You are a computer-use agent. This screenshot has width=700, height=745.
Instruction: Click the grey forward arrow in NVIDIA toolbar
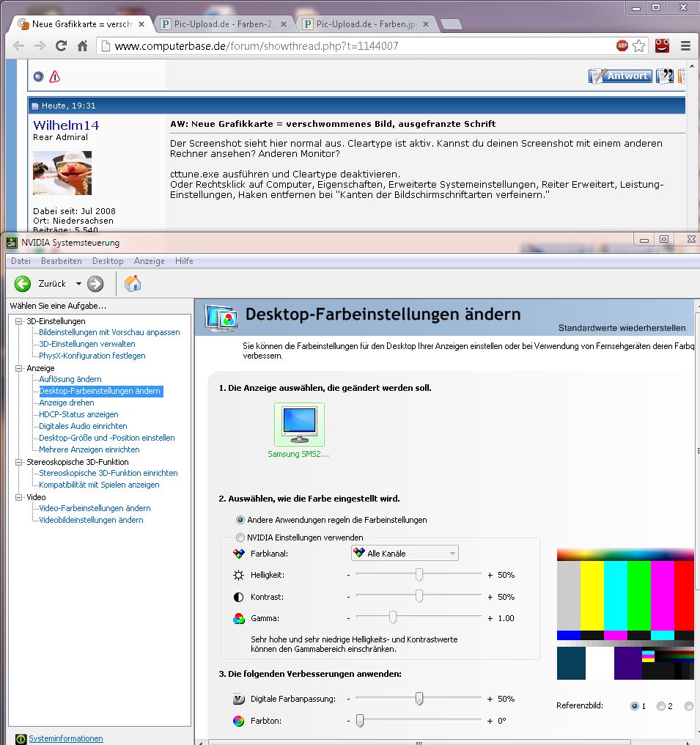[95, 284]
